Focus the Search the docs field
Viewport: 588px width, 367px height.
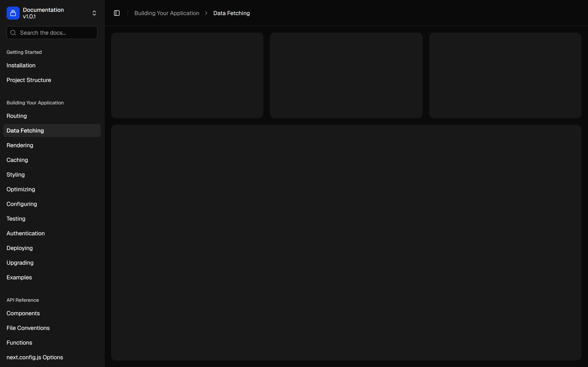pyautogui.click(x=56, y=33)
